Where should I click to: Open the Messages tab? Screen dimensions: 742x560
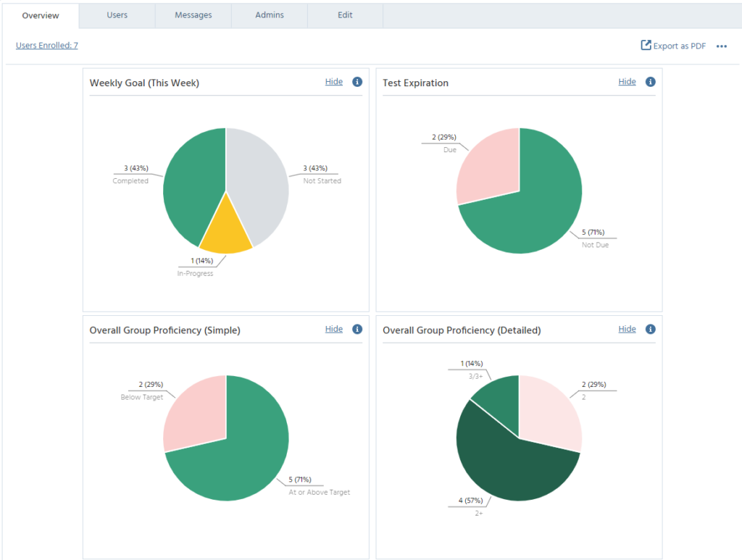tap(193, 15)
